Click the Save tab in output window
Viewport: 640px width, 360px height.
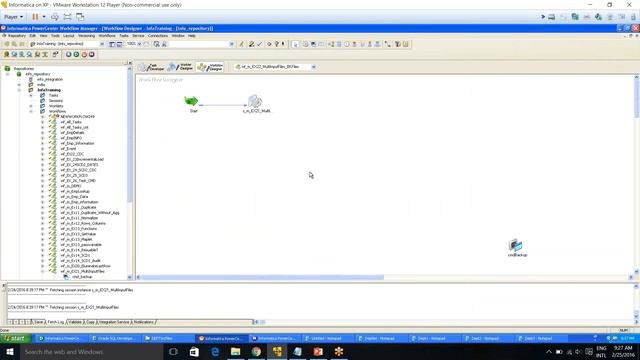(x=38, y=322)
